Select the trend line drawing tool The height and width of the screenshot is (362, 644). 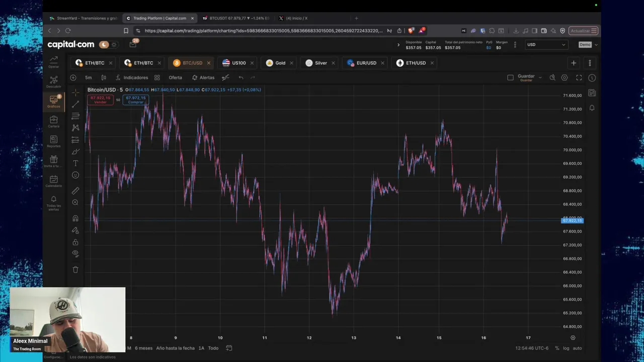(75, 104)
